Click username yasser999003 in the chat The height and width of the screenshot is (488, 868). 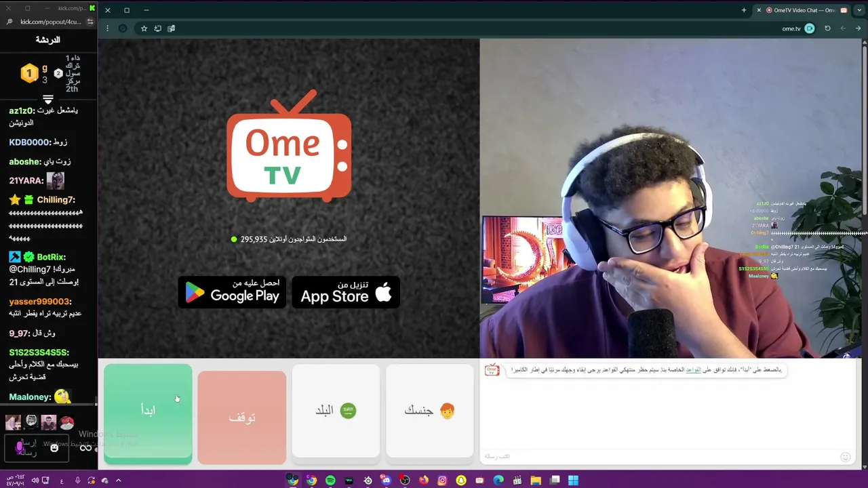pyautogui.click(x=39, y=302)
